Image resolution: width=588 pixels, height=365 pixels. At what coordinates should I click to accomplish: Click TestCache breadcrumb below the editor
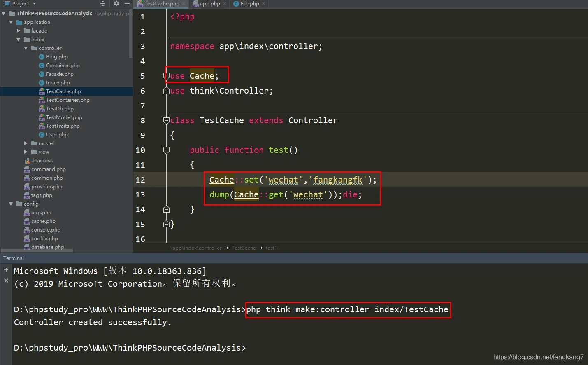coord(244,248)
